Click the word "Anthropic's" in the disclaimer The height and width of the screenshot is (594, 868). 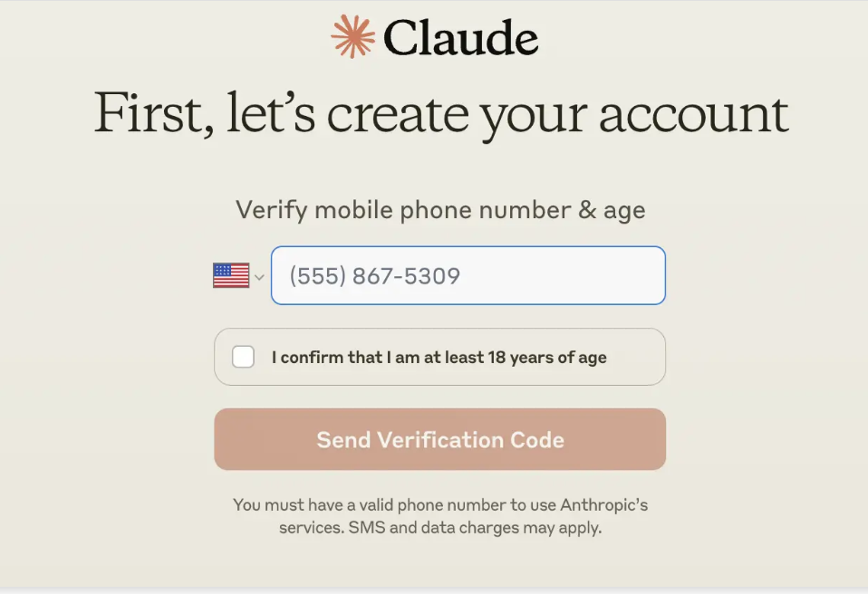603,505
